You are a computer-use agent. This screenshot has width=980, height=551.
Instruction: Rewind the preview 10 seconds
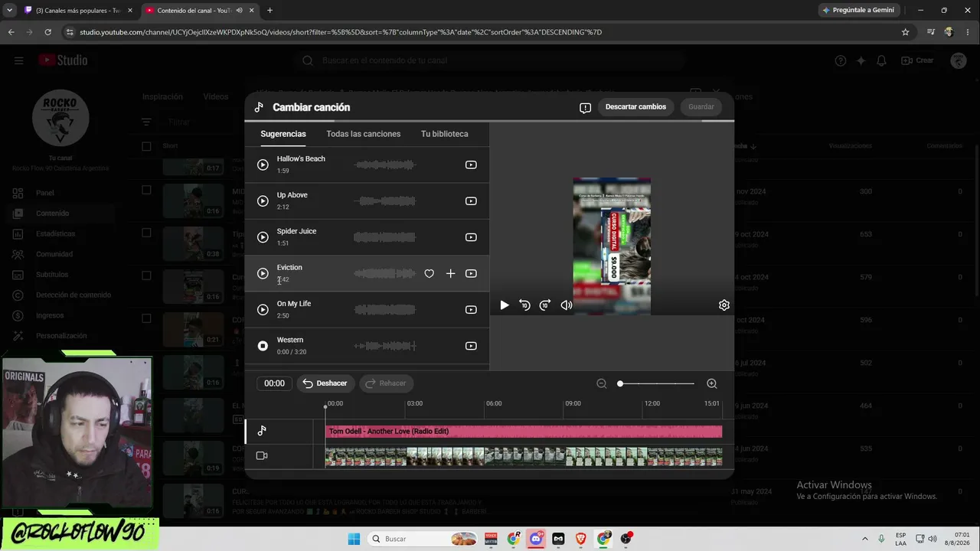pos(524,305)
